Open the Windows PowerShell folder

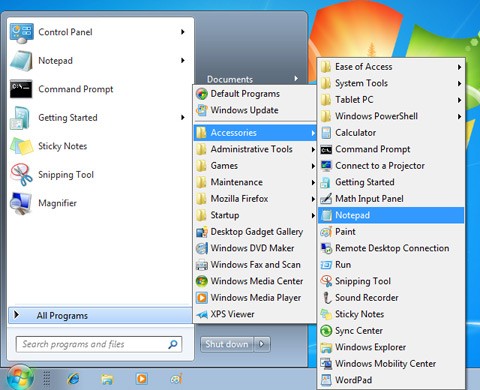click(391, 116)
